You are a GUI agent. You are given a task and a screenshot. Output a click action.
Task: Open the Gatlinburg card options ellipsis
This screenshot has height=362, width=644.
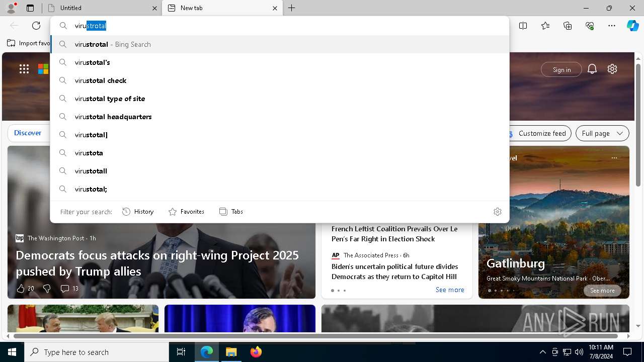click(x=614, y=158)
